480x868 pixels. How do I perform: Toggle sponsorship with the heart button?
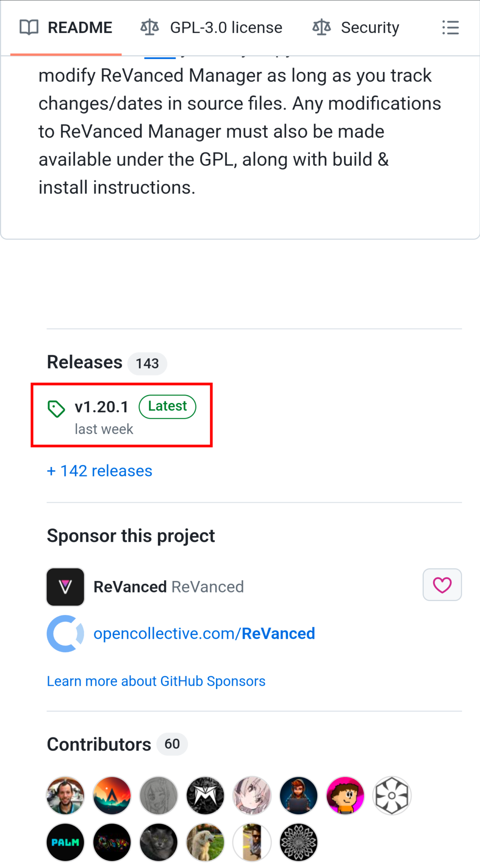click(442, 584)
